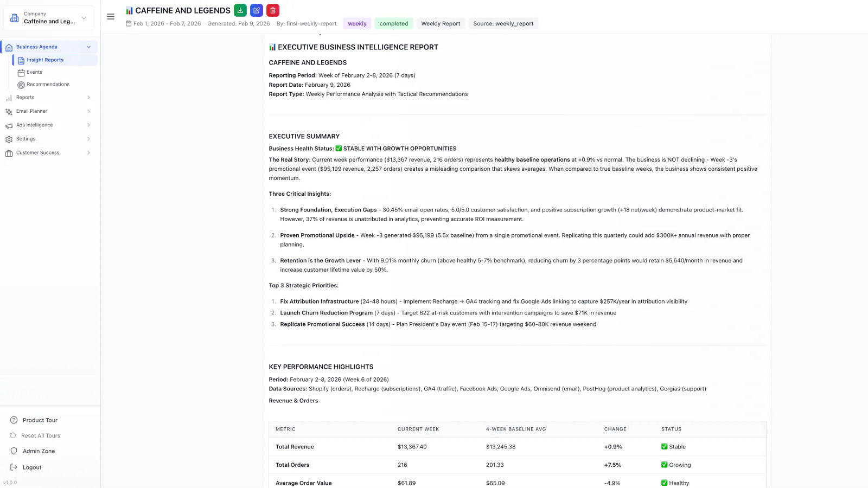Screen dimensions: 868x488
Task: Click the CAFFEINE AND LEGENDS page title
Action: (183, 10)
